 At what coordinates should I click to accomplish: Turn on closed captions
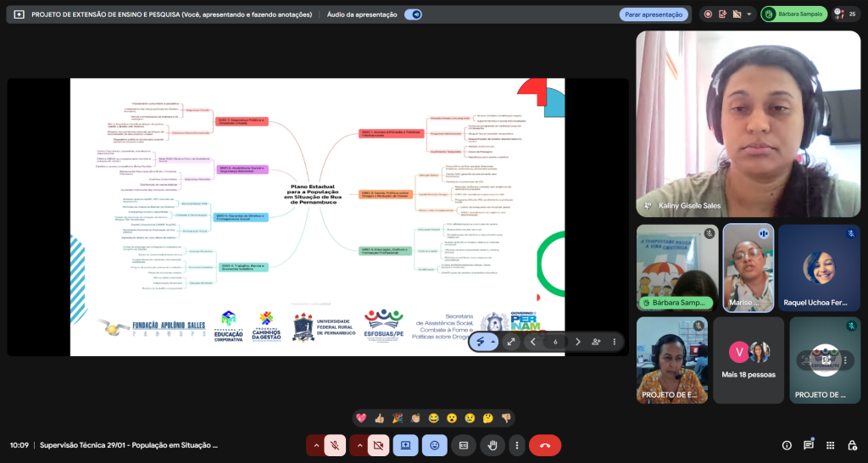pyautogui.click(x=464, y=445)
